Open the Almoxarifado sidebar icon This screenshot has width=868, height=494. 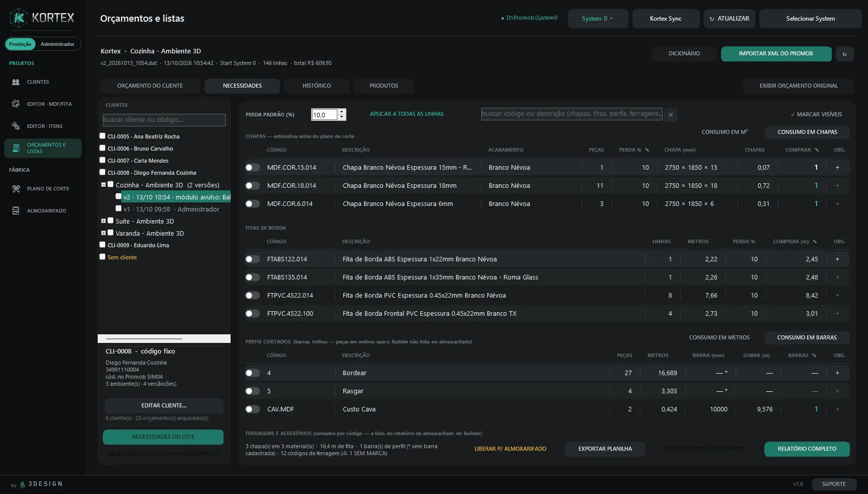[x=16, y=210]
